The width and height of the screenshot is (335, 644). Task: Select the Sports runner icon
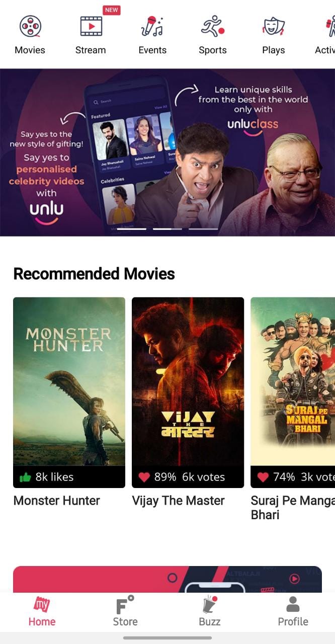coord(213,26)
